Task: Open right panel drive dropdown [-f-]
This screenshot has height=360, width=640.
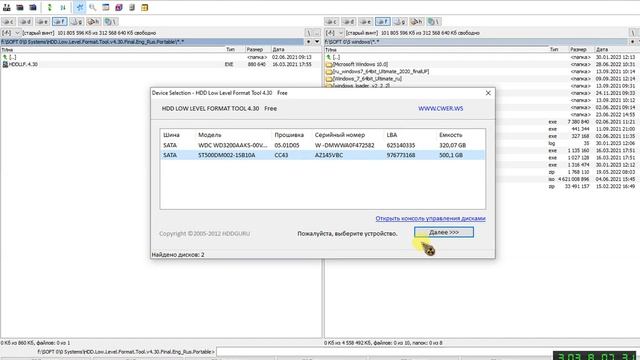Action: point(334,33)
